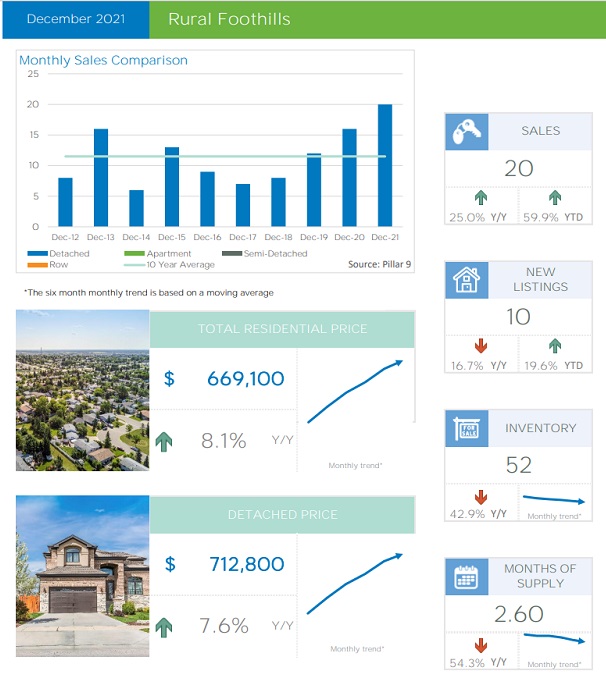This screenshot has width=606, height=684.
Task: Click the detached house photo
Action: 83,576
